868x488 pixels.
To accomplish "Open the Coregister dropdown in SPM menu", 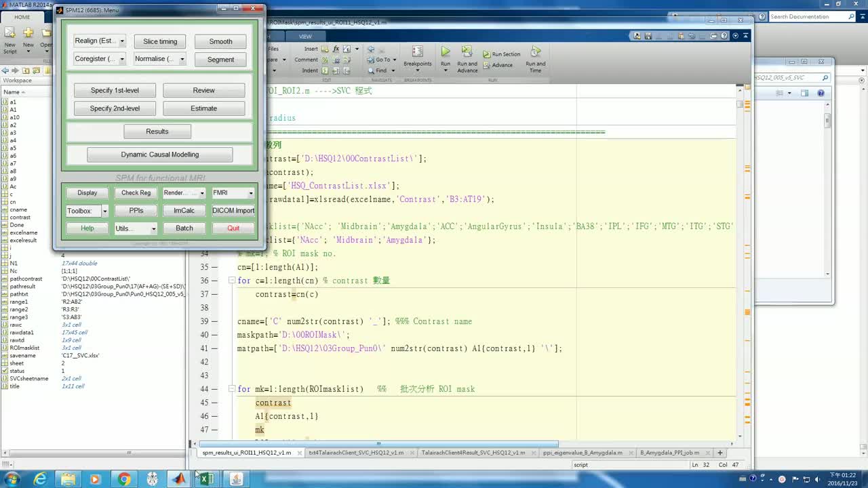I will click(x=100, y=59).
